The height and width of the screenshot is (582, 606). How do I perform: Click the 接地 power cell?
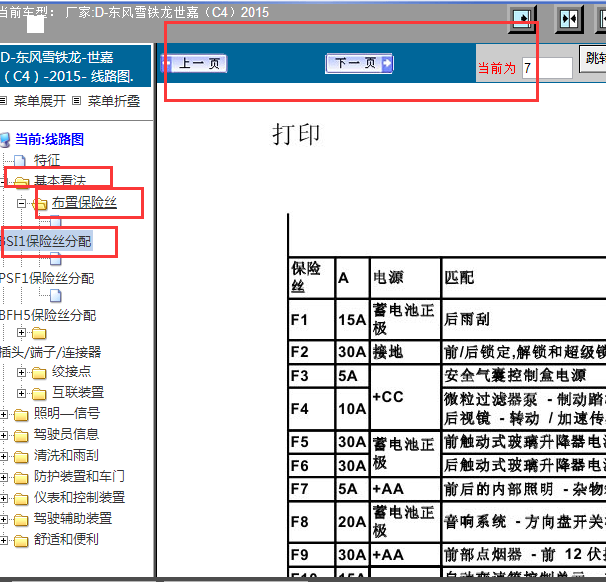coord(405,352)
